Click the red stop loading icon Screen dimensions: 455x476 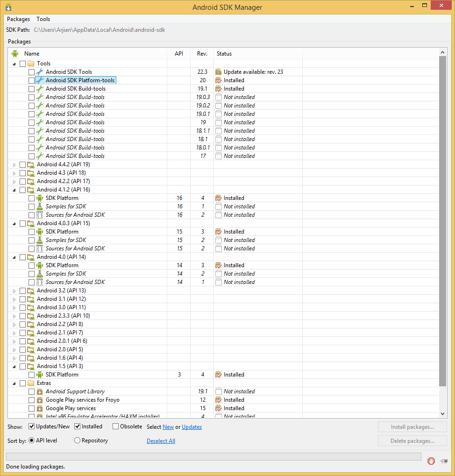pos(431,461)
